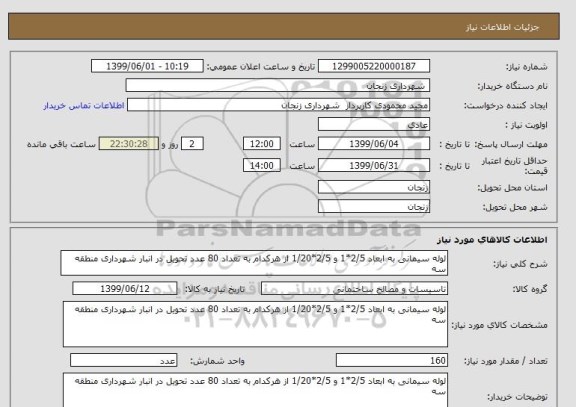Click the buyer organization field شهرداری زنجان
Image resolution: width=576 pixels, height=407 pixels.
tap(277, 86)
